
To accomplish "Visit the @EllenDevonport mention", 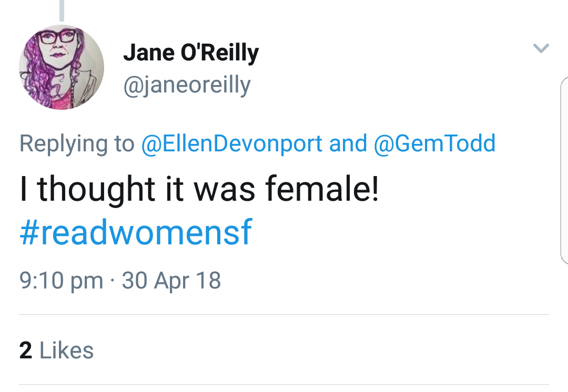I will pos(232,143).
